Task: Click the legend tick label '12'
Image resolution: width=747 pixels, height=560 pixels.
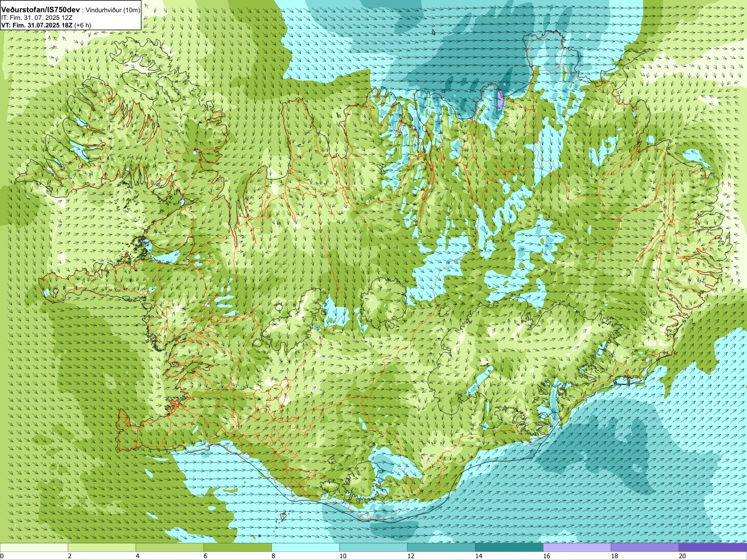Action: pos(411,556)
